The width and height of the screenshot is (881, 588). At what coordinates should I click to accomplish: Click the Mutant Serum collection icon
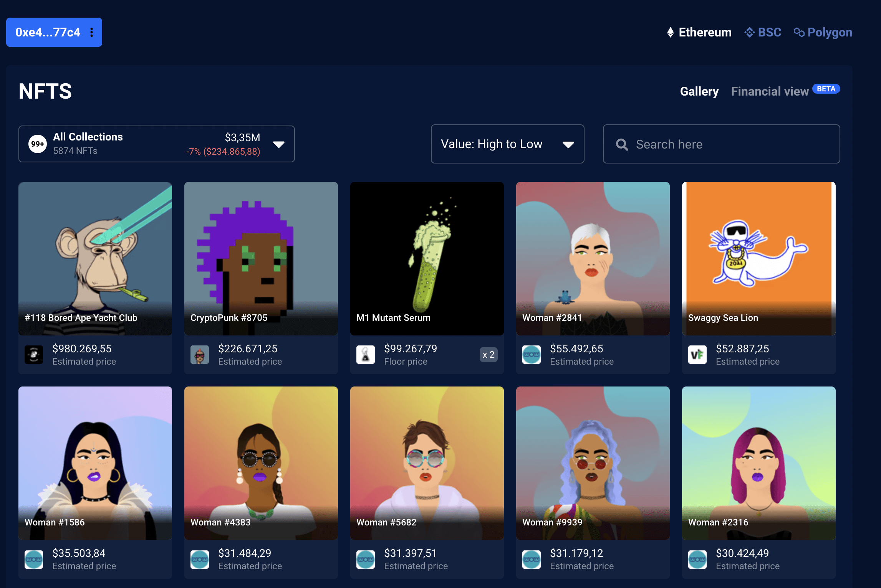click(365, 355)
